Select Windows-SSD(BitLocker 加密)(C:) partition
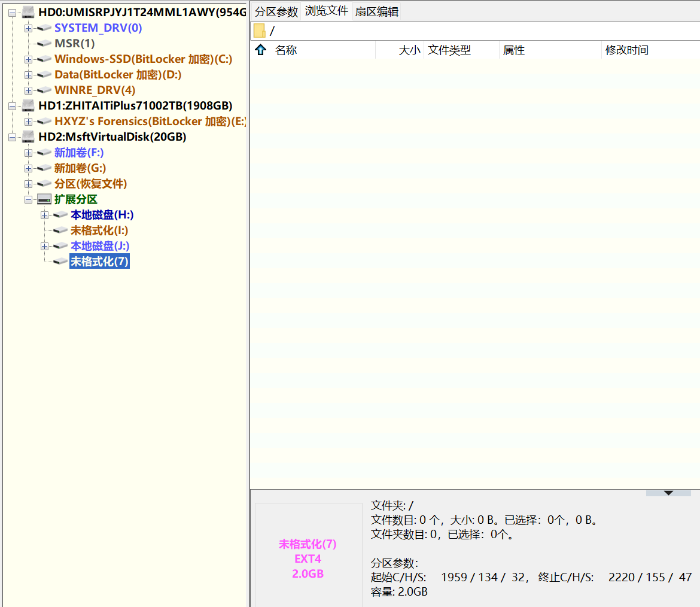 tap(144, 59)
